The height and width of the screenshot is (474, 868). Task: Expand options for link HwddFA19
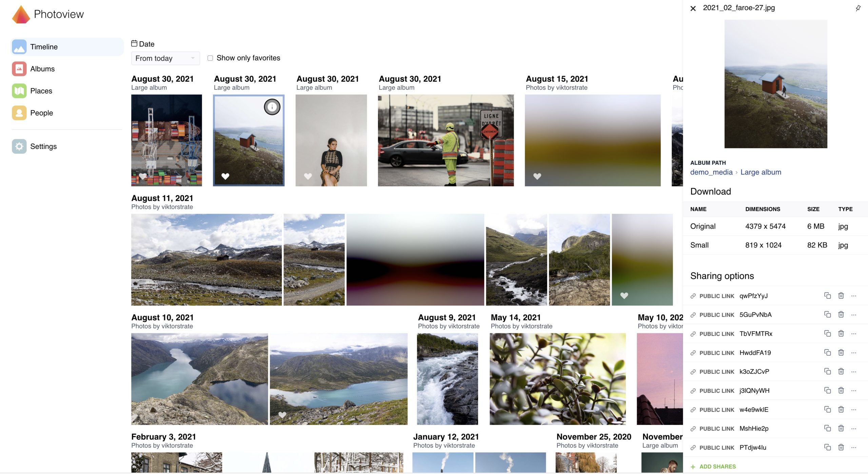(854, 353)
